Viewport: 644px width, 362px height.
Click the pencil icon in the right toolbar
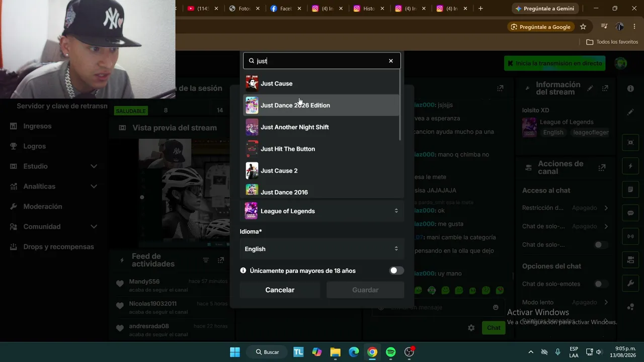pyautogui.click(x=630, y=112)
